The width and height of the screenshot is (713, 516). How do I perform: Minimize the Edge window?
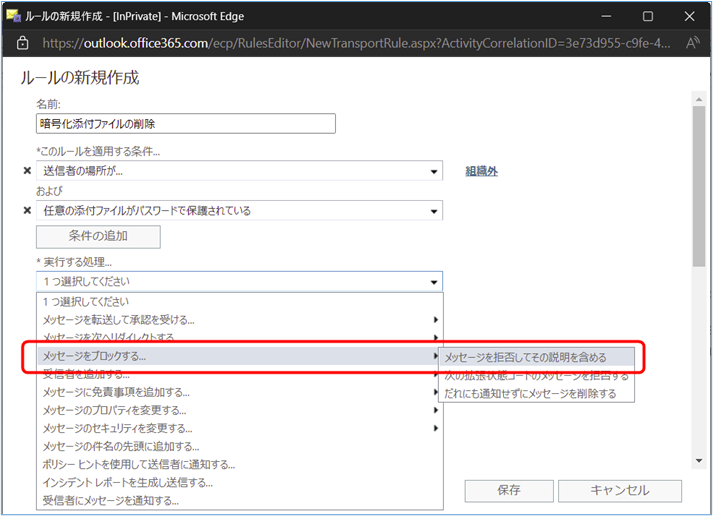606,16
